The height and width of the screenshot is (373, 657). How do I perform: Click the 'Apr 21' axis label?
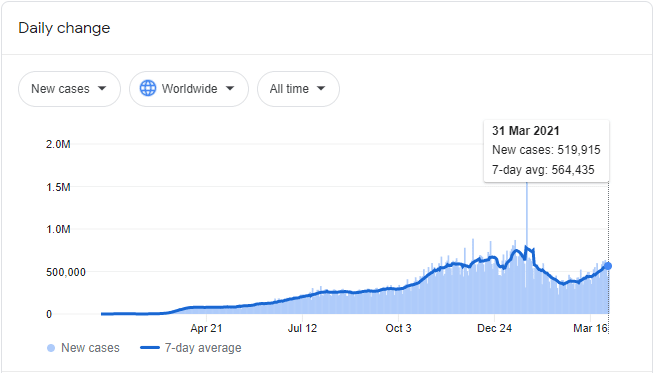(206, 328)
